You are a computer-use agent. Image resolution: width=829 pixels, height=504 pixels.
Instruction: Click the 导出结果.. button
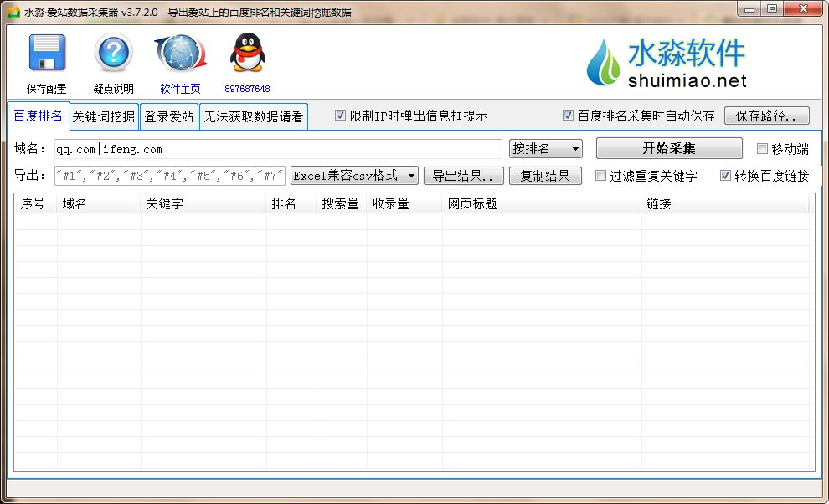(x=462, y=176)
